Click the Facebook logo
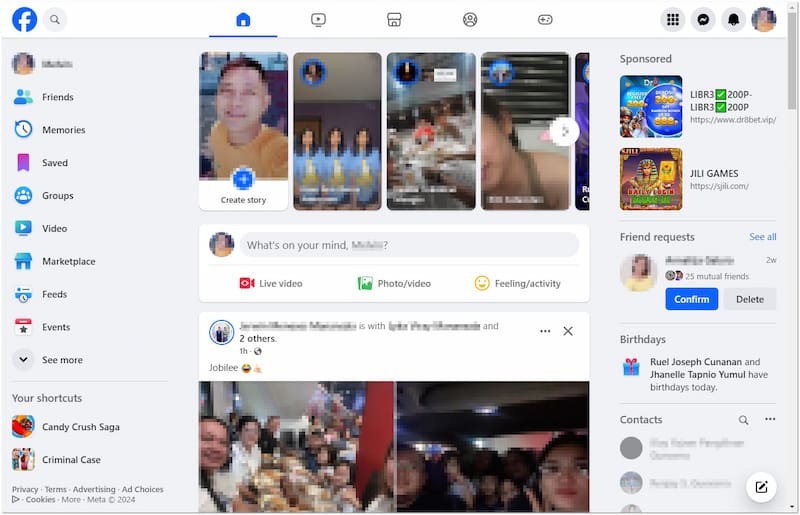The image size is (800, 515). pyautogui.click(x=24, y=19)
